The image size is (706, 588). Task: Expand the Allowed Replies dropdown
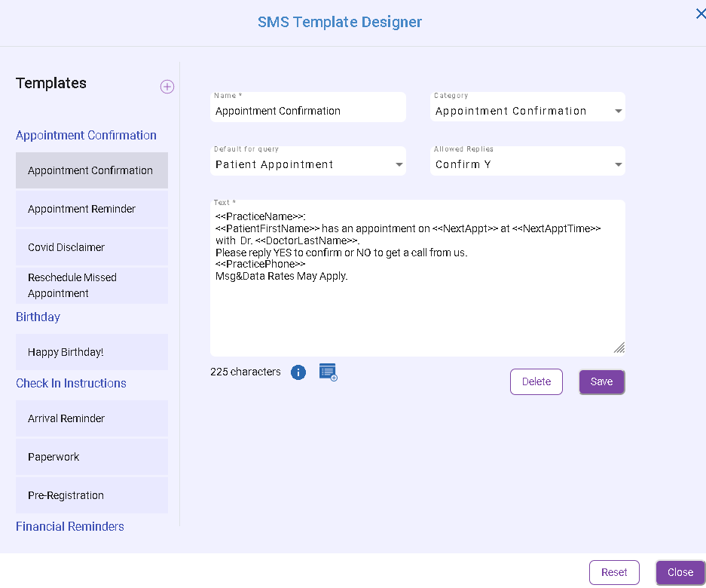(x=618, y=164)
